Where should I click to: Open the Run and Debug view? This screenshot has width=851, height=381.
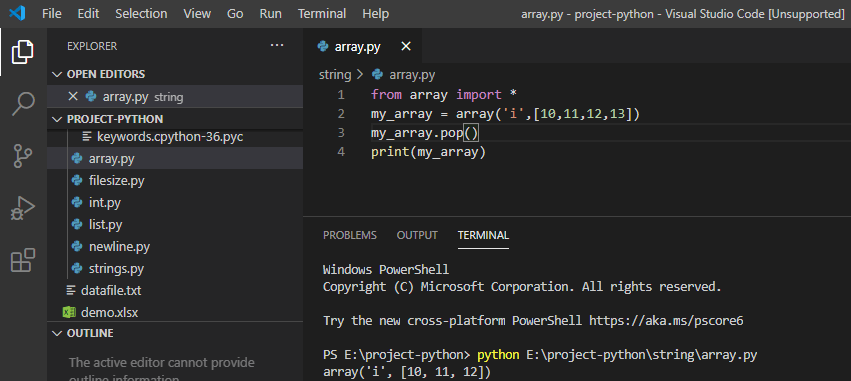[23, 208]
